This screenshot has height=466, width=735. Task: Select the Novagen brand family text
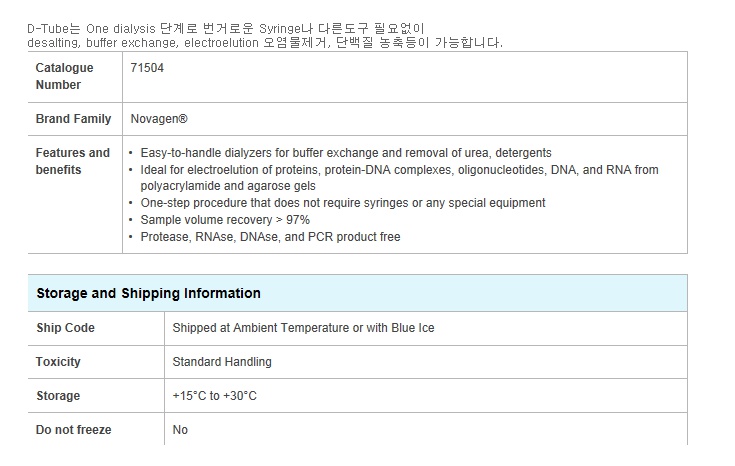click(159, 119)
